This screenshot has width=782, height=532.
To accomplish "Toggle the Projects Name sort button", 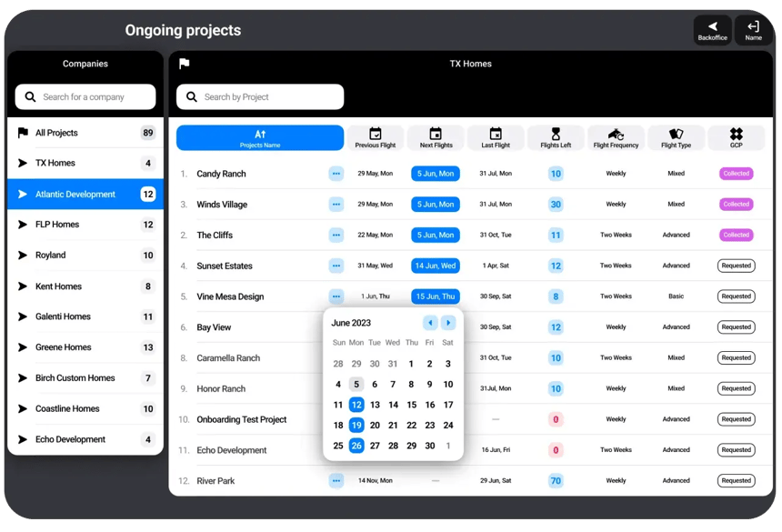I will [260, 137].
